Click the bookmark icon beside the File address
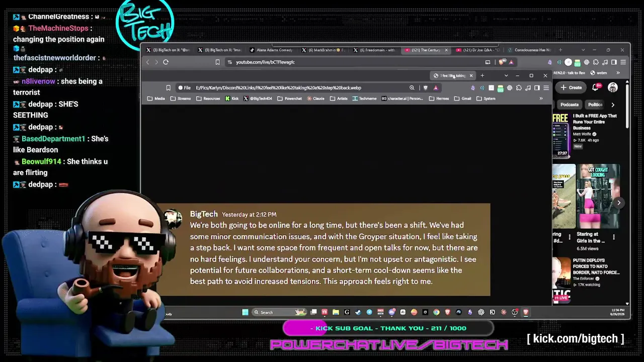644x362 pixels. [x=168, y=88]
